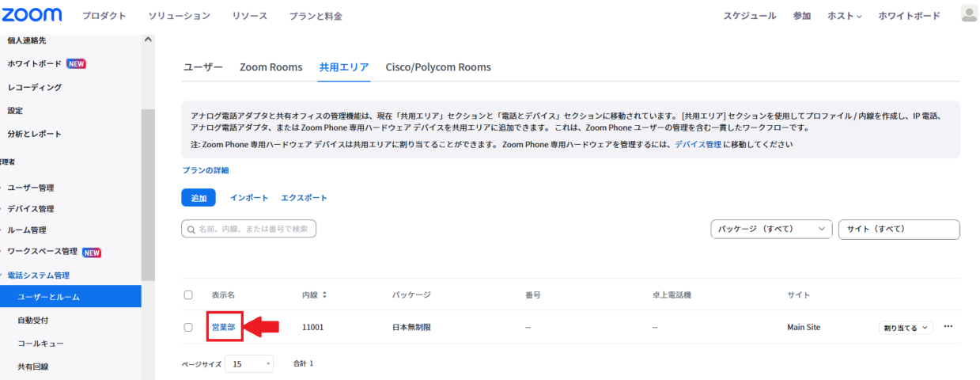Check the 営業部 row checkbox
This screenshot has height=380, width=980.
[188, 327]
